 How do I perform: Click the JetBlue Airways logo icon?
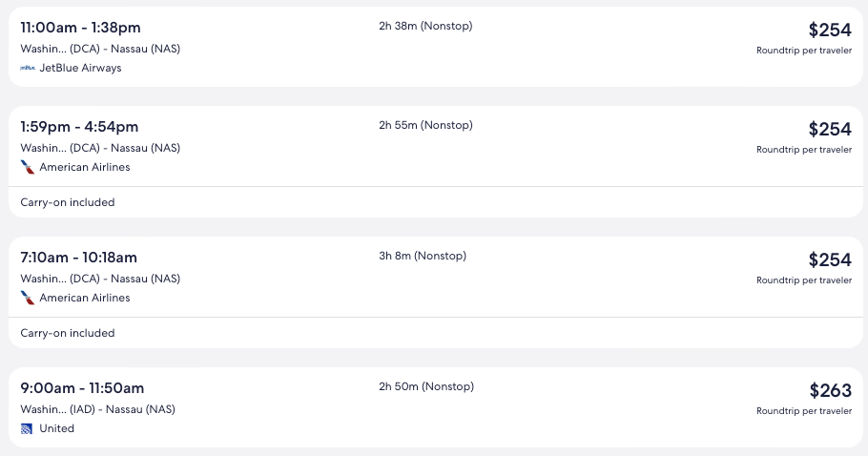(28, 69)
